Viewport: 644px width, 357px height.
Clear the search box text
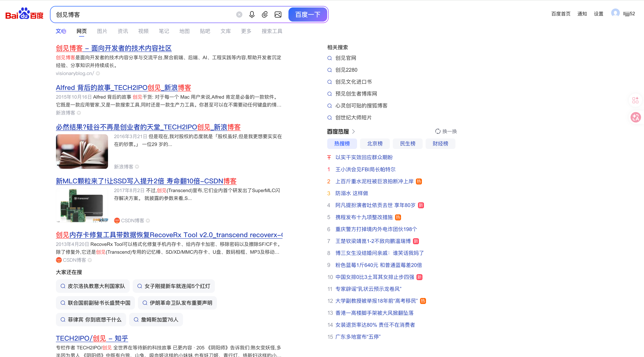coord(239,15)
